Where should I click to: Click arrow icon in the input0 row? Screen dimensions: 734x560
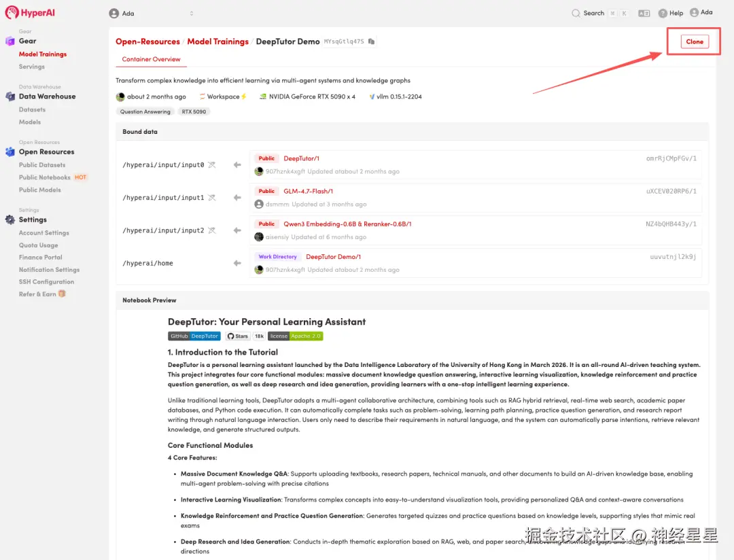(237, 165)
